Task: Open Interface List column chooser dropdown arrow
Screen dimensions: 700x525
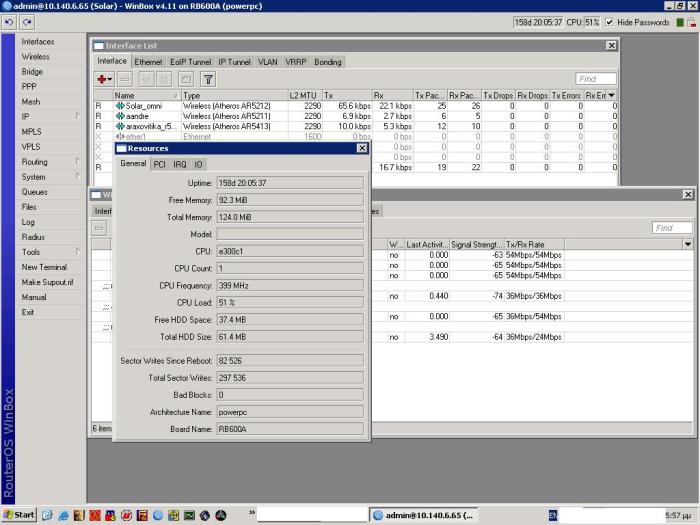Action: [x=611, y=95]
